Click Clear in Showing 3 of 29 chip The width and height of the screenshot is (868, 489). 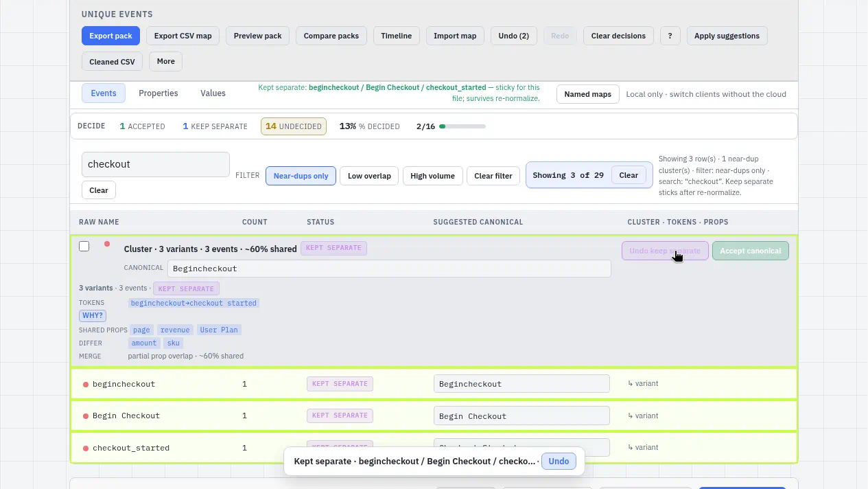point(629,175)
